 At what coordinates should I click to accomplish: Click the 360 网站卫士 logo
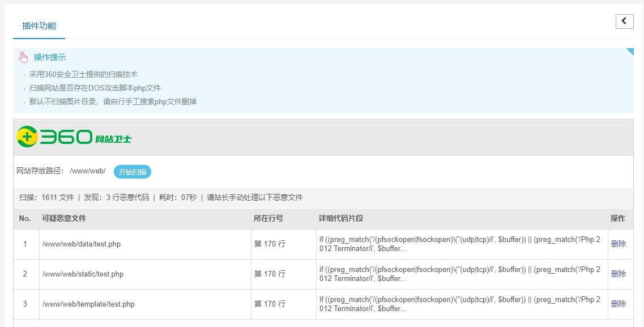(74, 137)
